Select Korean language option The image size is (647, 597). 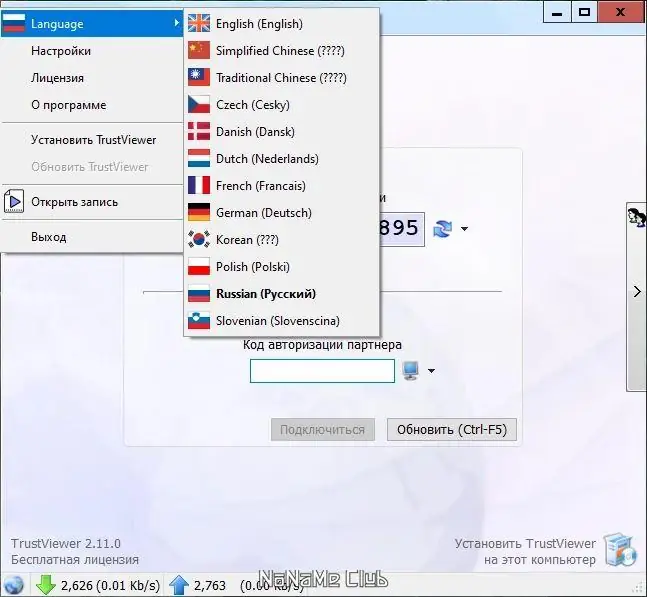pos(281,240)
